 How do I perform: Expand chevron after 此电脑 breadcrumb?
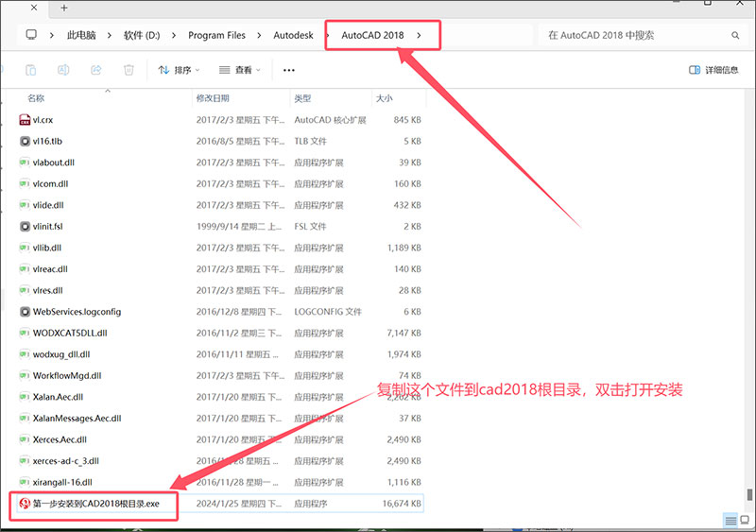click(x=110, y=35)
